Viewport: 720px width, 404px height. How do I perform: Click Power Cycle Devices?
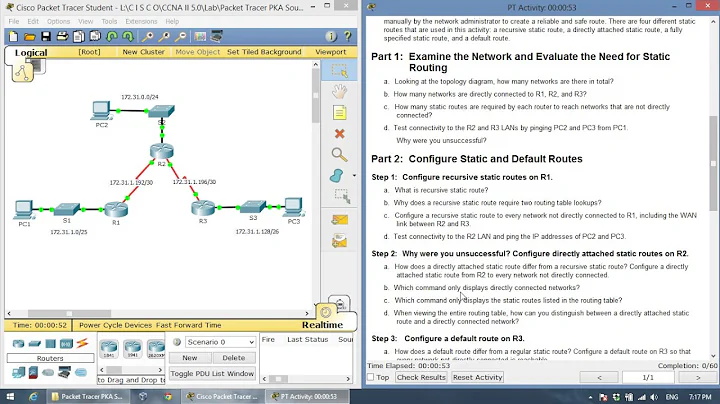(x=117, y=325)
